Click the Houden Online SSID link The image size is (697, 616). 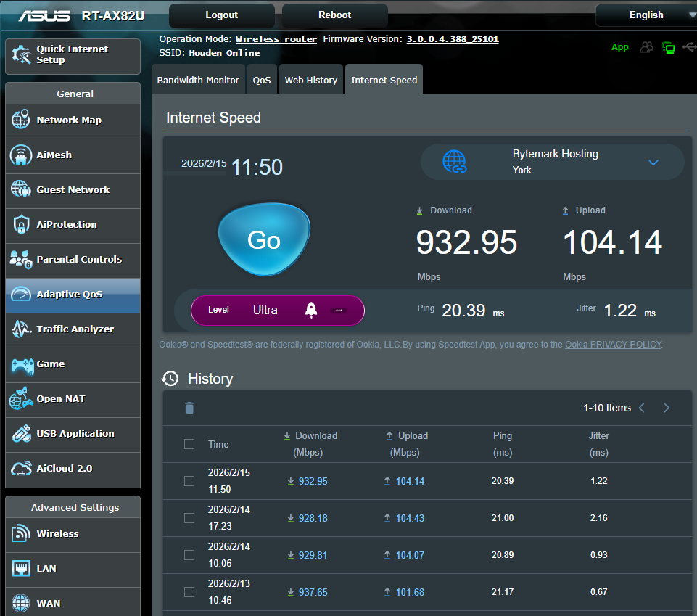(x=224, y=53)
